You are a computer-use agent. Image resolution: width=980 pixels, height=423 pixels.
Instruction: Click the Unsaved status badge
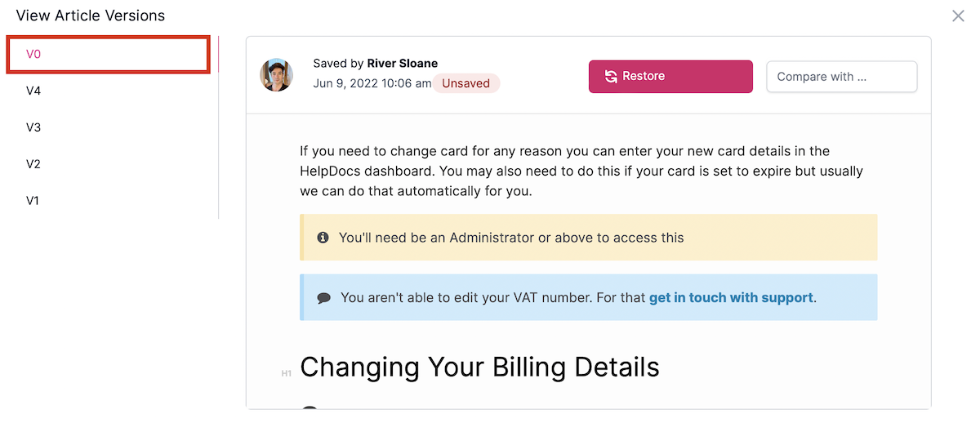[466, 83]
